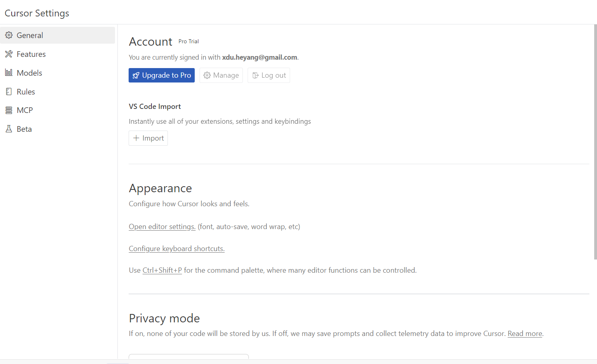Screen dimensions: 597x364
Task: Click the MCP server icon in sidebar
Action: pos(9,110)
